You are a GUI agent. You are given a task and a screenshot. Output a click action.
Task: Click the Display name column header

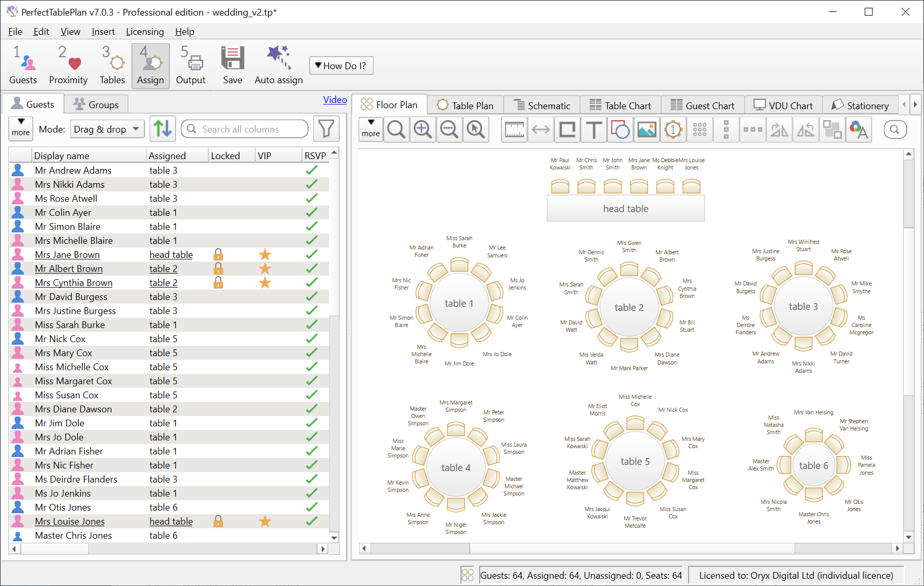click(x=89, y=155)
